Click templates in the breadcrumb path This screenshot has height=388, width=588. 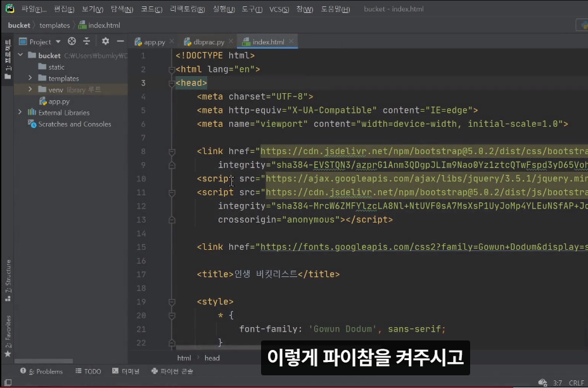click(x=54, y=25)
